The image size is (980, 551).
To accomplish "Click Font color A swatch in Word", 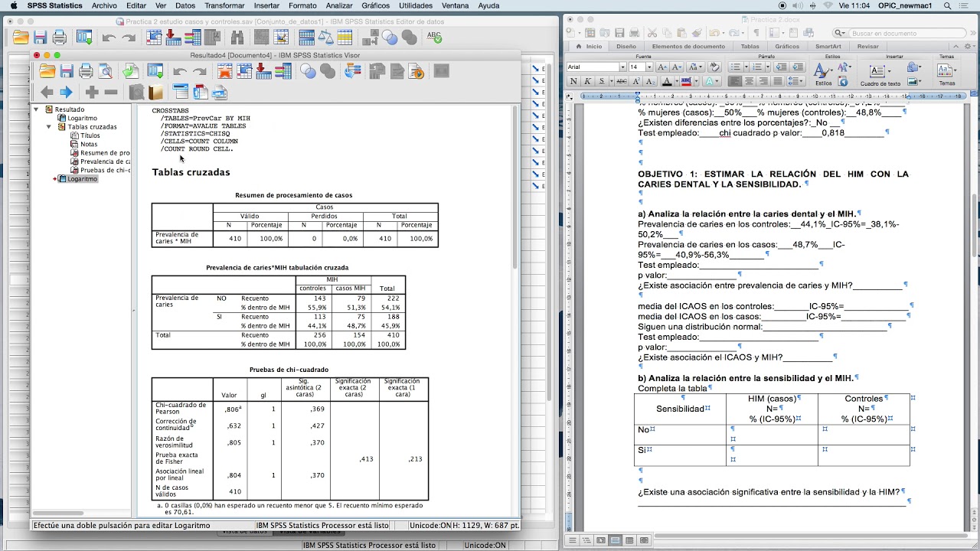I will click(x=667, y=81).
